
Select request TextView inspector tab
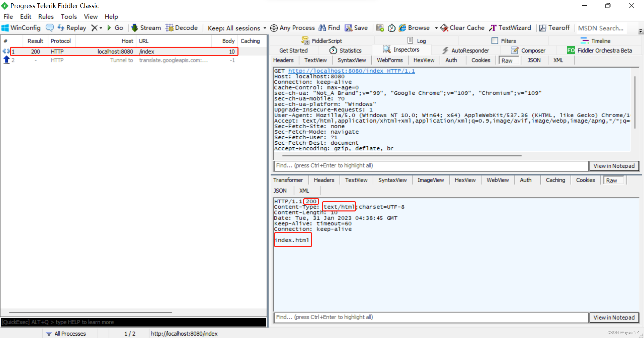(315, 60)
